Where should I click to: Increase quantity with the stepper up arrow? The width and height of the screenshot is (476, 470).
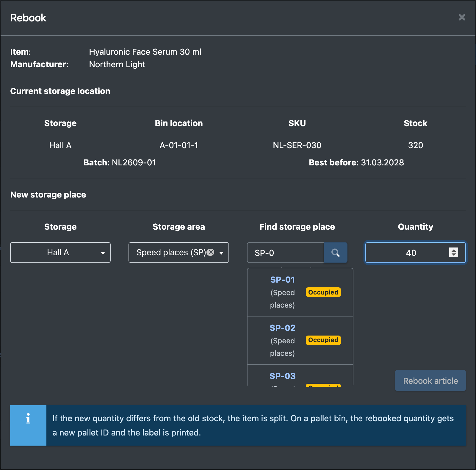[453, 250]
